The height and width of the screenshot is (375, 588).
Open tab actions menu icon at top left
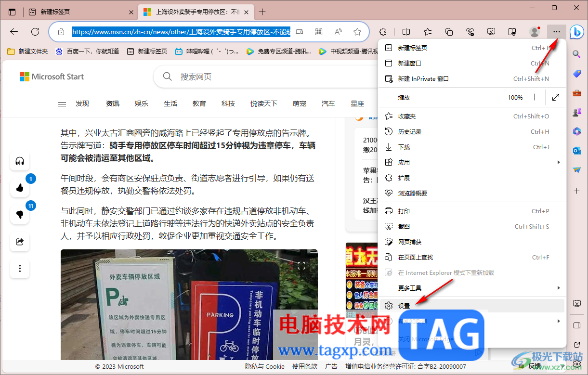coord(12,12)
